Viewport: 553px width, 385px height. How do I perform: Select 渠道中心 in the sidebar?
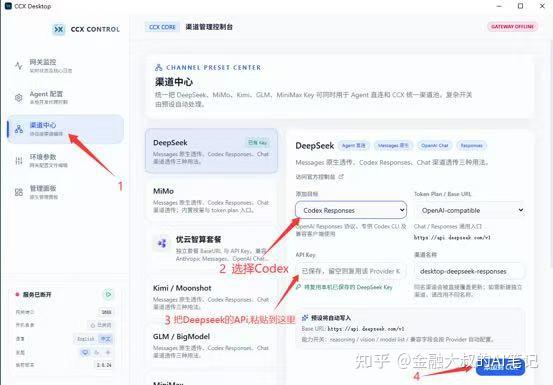[65, 129]
